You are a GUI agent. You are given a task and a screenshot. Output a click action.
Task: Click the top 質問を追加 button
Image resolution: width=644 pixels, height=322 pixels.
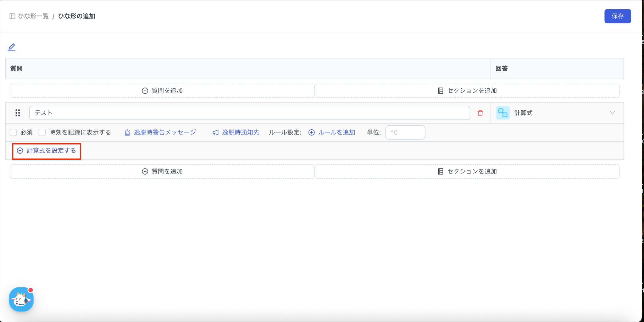(x=162, y=91)
